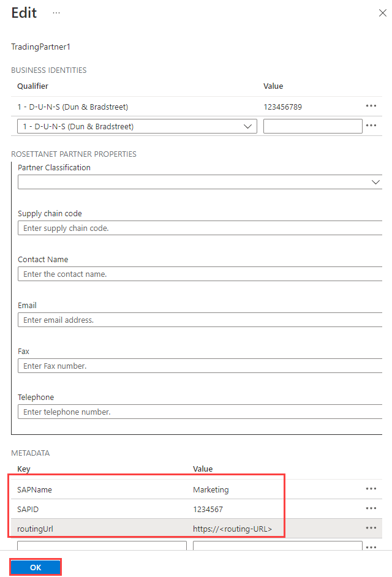Select the Email address input

[200, 320]
